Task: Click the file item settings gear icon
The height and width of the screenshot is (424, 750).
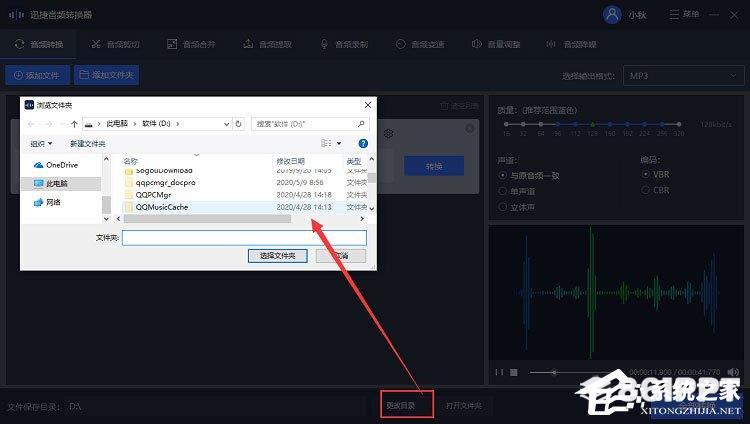Action: click(388, 134)
